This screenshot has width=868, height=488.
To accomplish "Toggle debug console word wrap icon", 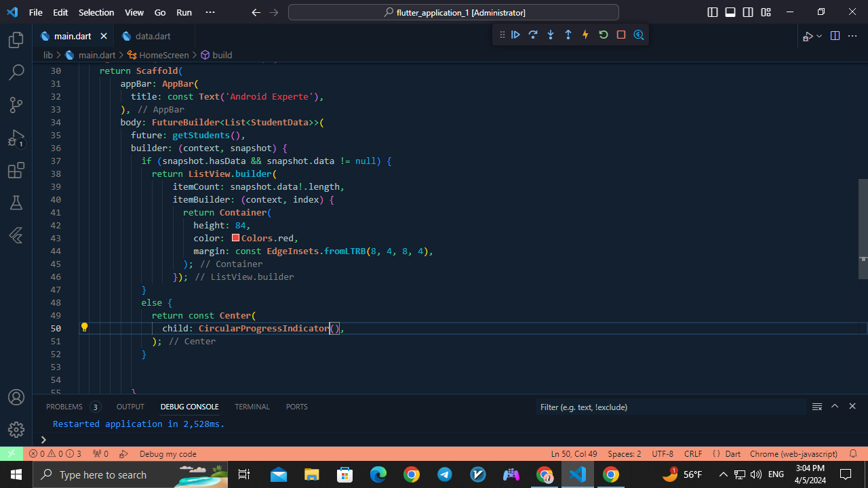I will [817, 407].
